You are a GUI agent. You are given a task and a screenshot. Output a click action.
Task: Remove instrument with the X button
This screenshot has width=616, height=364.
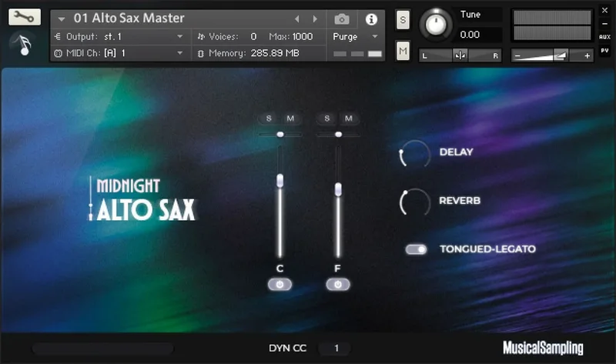pos(604,11)
